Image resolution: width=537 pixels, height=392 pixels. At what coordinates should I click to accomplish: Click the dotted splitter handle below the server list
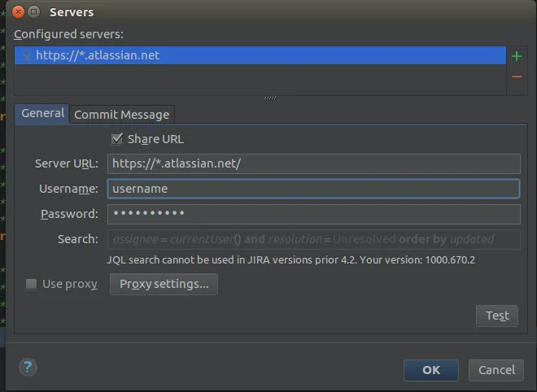[270, 98]
